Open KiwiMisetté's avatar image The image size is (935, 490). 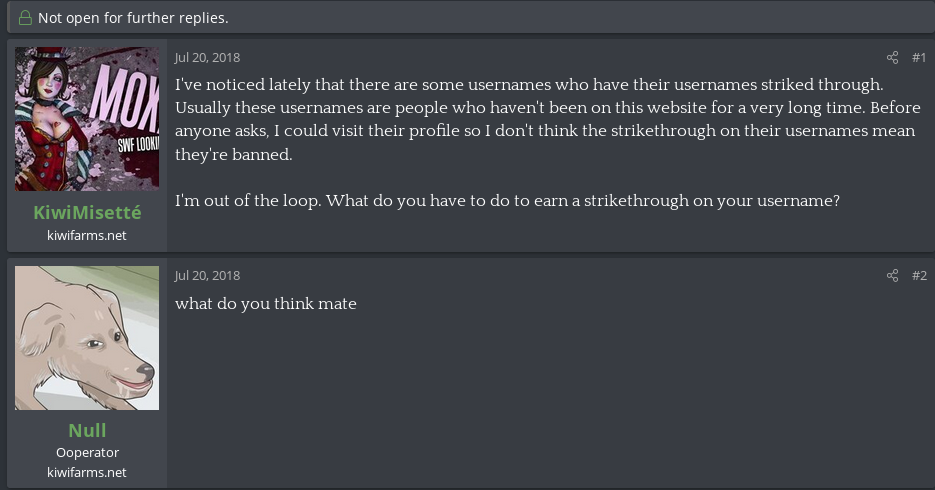[87, 119]
